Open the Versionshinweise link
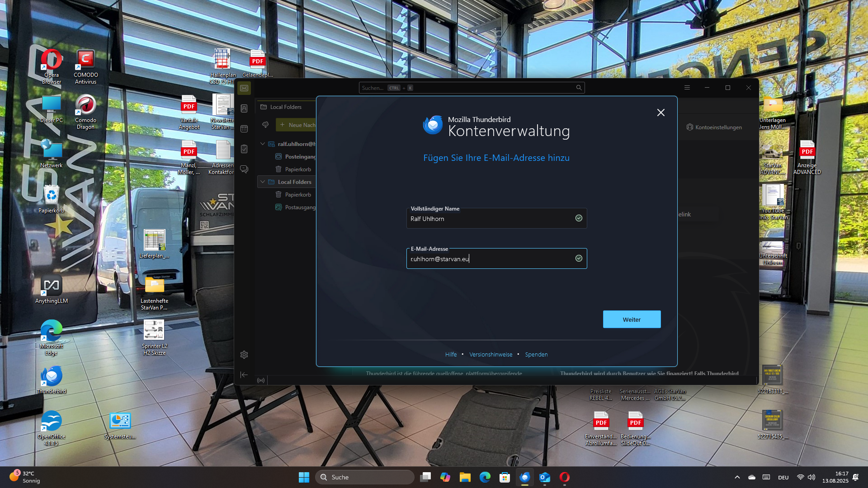 click(x=491, y=355)
